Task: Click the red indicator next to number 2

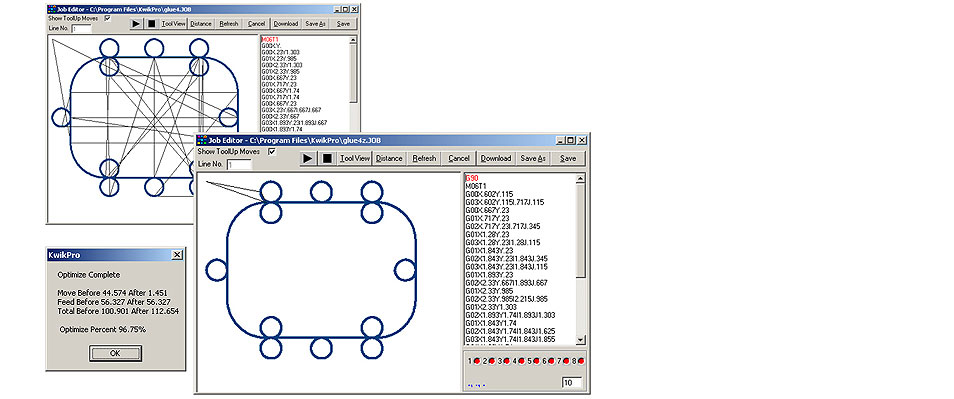Action: pos(492,361)
